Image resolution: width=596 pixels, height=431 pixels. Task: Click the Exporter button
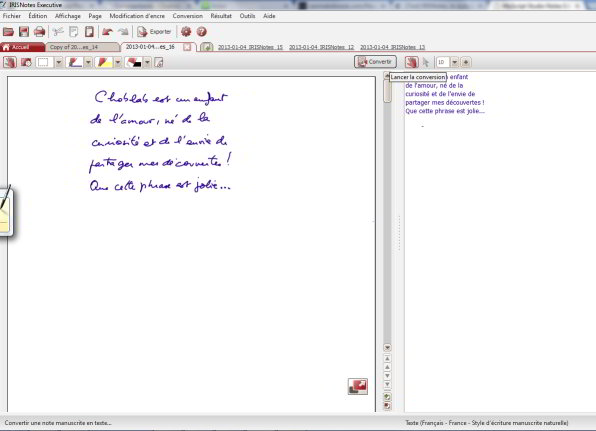[154, 32]
